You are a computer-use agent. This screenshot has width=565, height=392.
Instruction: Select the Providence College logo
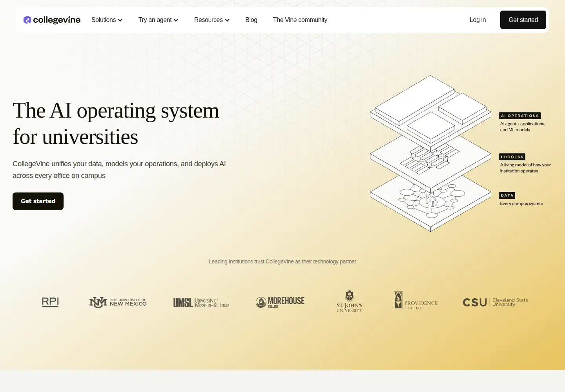pos(416,301)
